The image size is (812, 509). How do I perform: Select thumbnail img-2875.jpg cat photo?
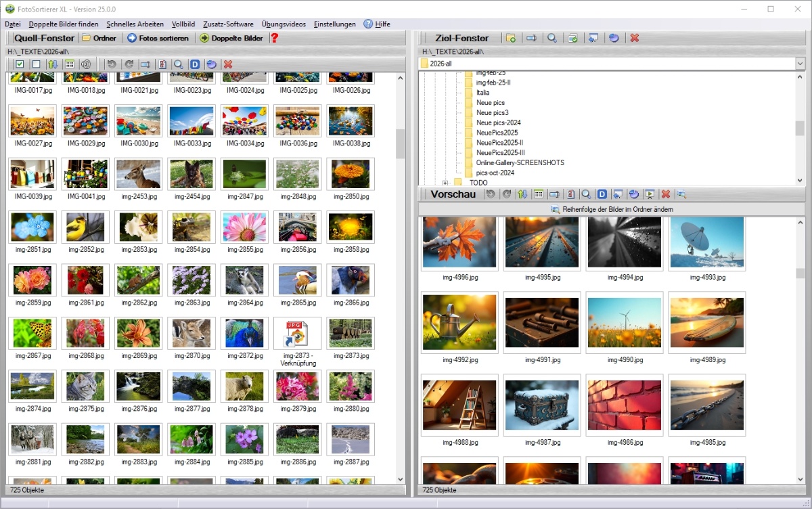point(85,386)
